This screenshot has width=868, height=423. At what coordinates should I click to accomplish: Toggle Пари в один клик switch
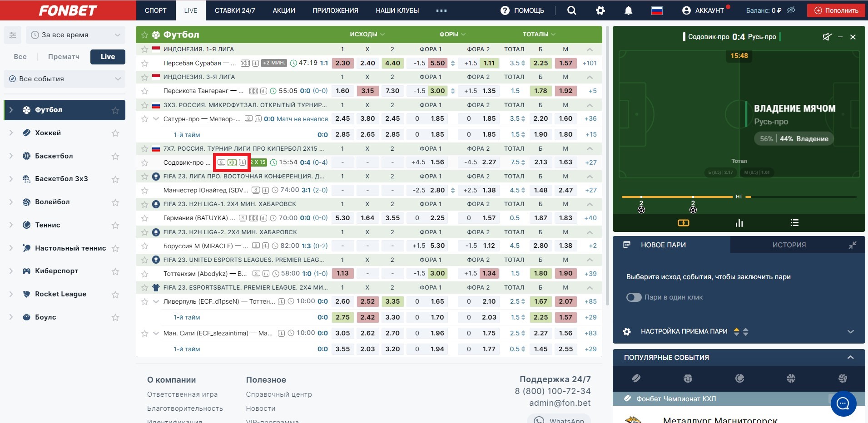[634, 297]
